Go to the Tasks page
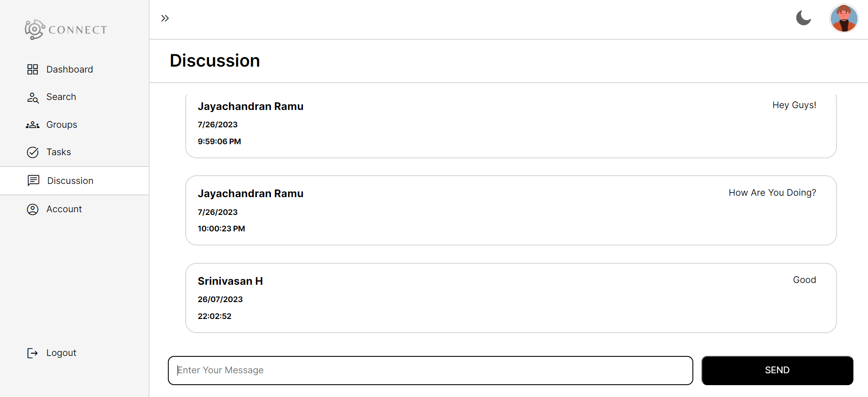868x397 pixels. point(59,152)
